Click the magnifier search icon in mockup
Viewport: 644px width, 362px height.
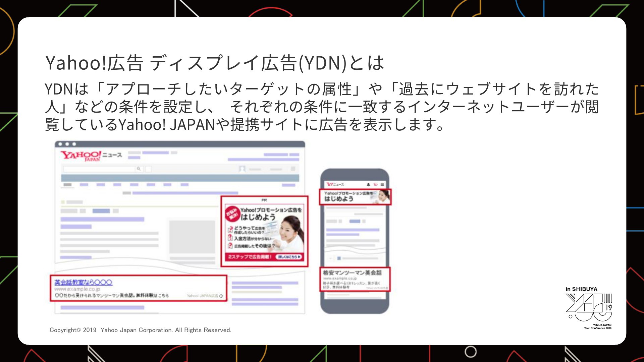(x=139, y=169)
